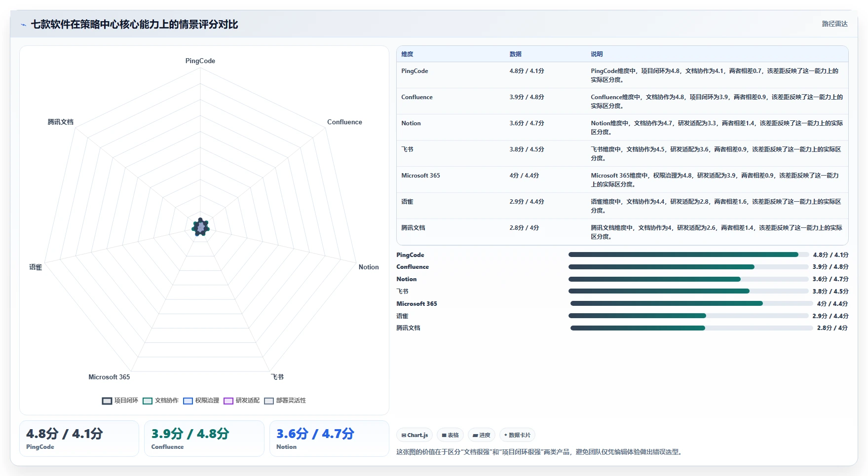This screenshot has height=476, width=868.
Task: Select the Notion row name in table
Action: coord(411,123)
